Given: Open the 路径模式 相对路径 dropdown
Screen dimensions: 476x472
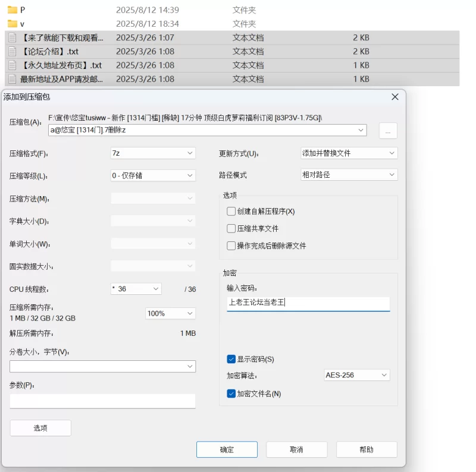Looking at the screenshot, I should tap(349, 175).
